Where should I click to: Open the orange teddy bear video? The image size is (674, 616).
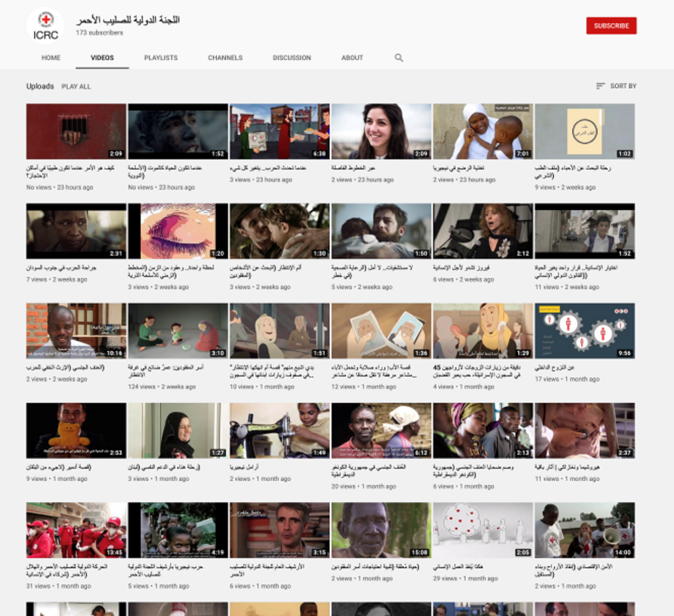[x=76, y=430]
